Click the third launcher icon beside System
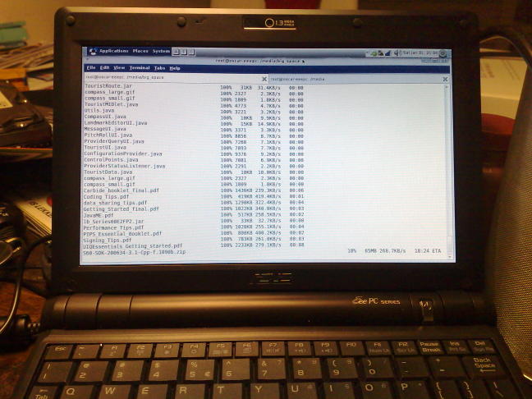The image size is (532, 399). (190, 52)
